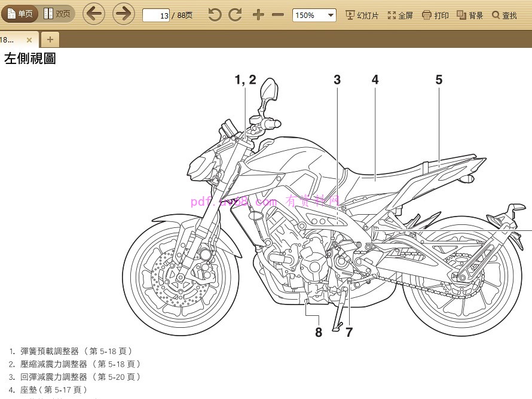Close the 18... document tab
This screenshot has width=532, height=399.
pos(29,39)
